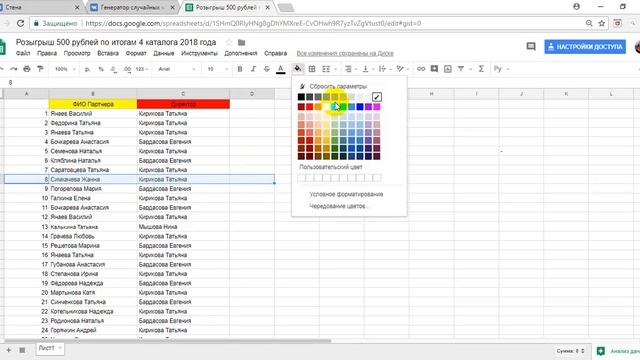Increase decimal places button

(x=127, y=69)
